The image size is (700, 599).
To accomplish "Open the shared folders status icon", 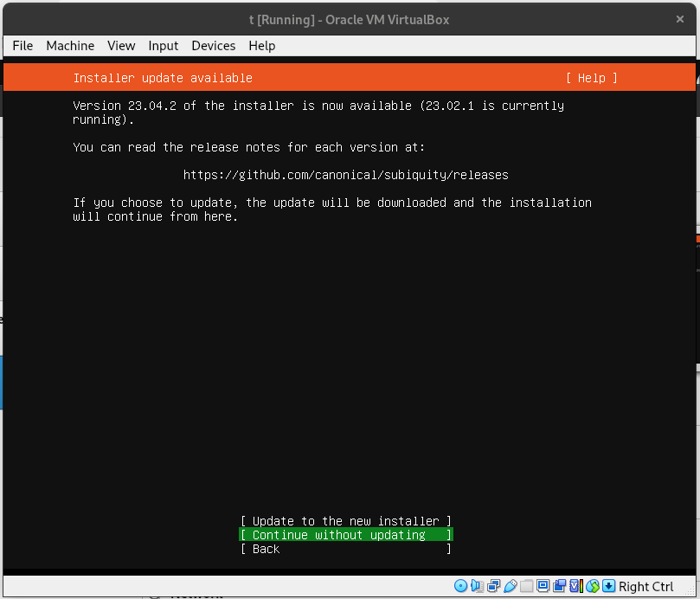I will pyautogui.click(x=525, y=587).
